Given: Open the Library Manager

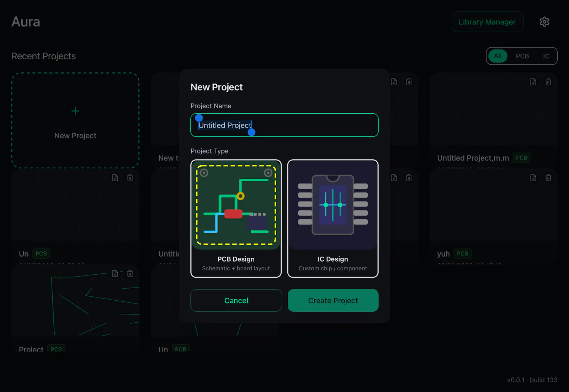Looking at the screenshot, I should tap(487, 22).
